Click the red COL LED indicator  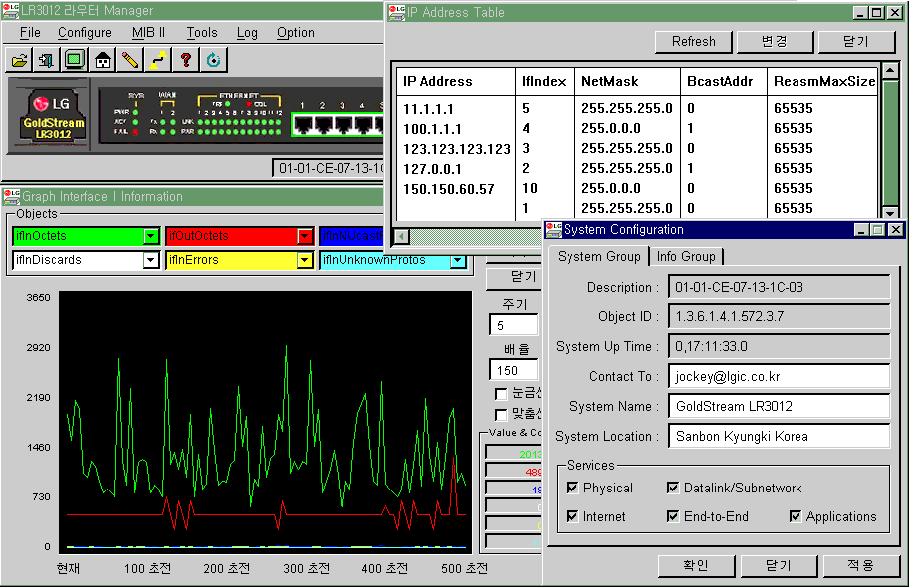tap(249, 104)
